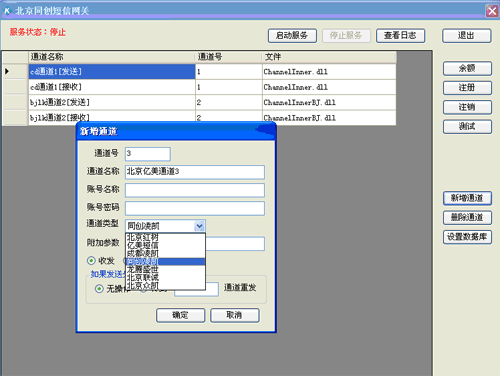Close the SMS gateway window
This screenshot has height=376, width=500.
(x=492, y=11)
